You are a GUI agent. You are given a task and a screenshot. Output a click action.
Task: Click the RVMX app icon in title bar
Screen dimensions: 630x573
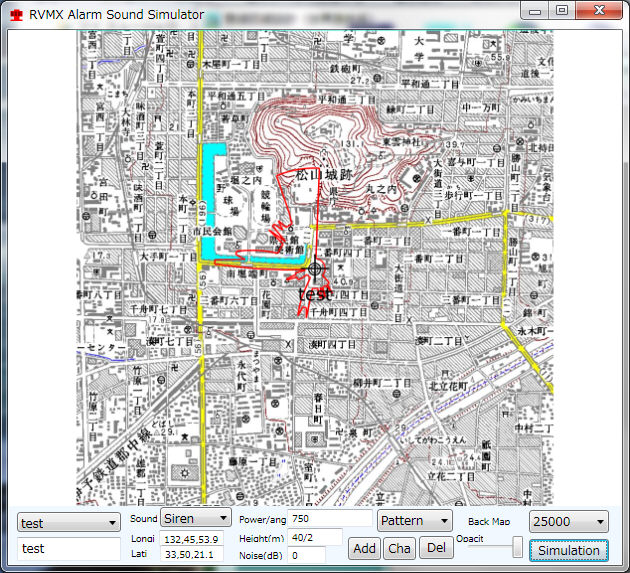tap(15, 15)
